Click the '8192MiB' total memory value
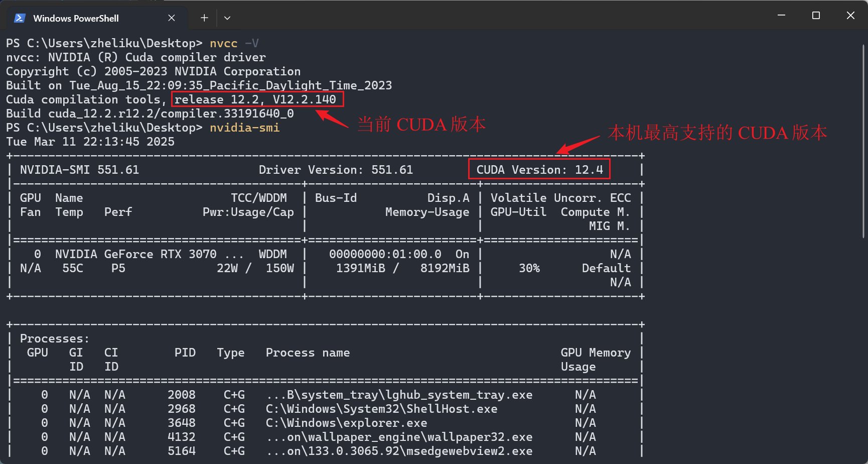Image resolution: width=868 pixels, height=464 pixels. (445, 268)
